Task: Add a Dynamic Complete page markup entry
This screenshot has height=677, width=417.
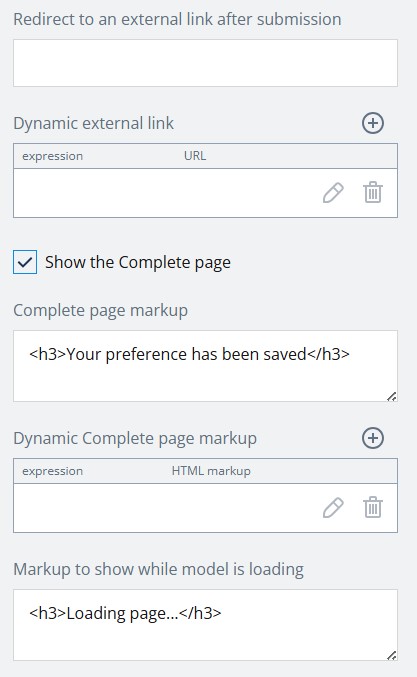Action: tap(373, 438)
